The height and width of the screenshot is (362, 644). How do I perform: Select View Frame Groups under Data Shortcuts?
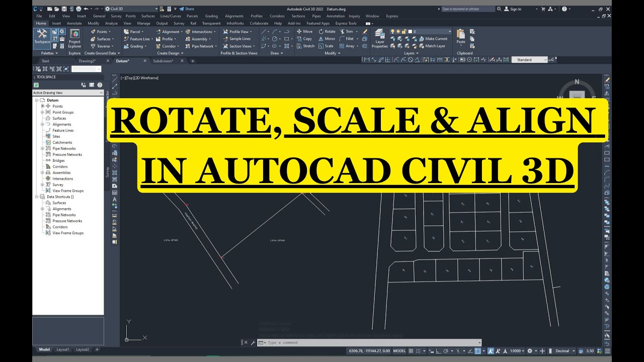point(68,233)
